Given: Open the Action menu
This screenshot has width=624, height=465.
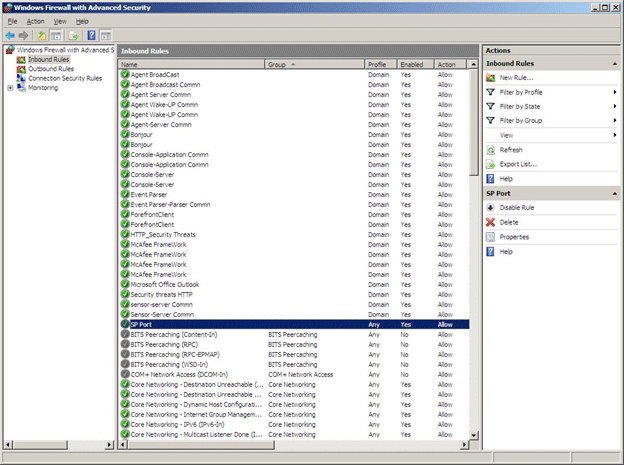Looking at the screenshot, I should (x=35, y=21).
